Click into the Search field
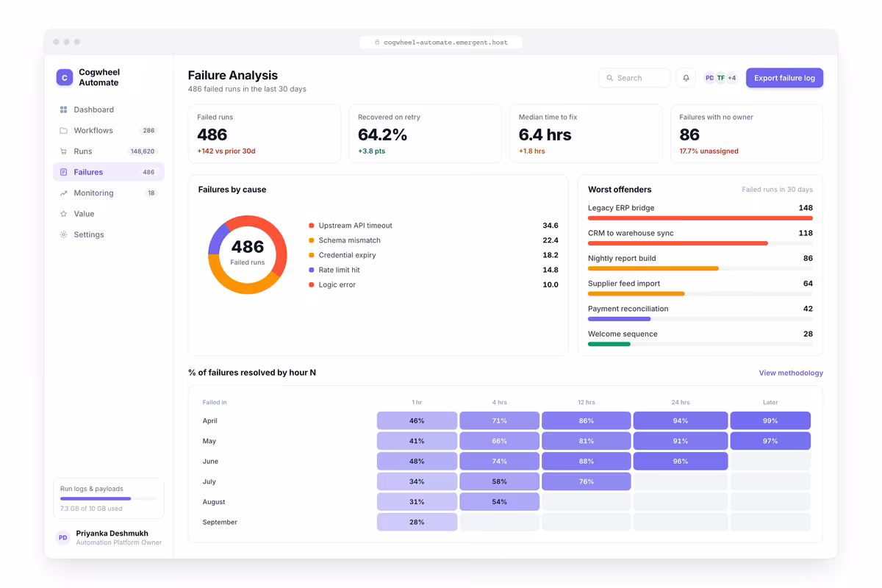This screenshot has height=588, width=882. coord(634,78)
